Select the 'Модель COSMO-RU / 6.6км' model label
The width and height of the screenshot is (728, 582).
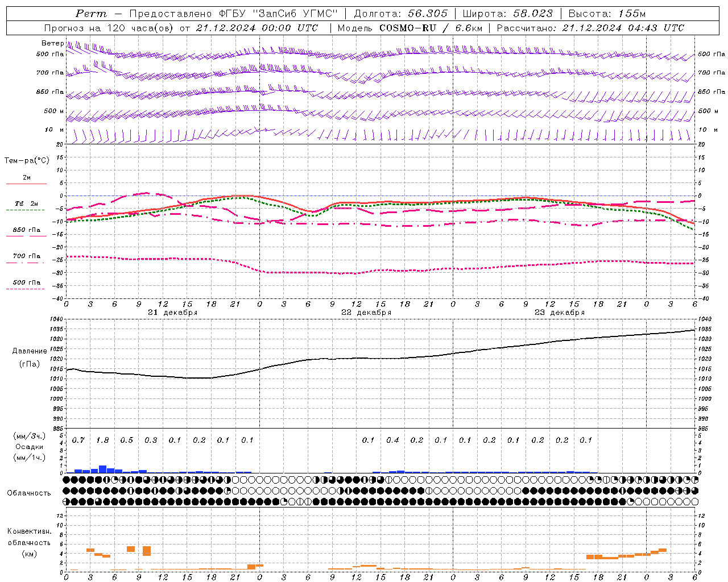click(x=409, y=28)
